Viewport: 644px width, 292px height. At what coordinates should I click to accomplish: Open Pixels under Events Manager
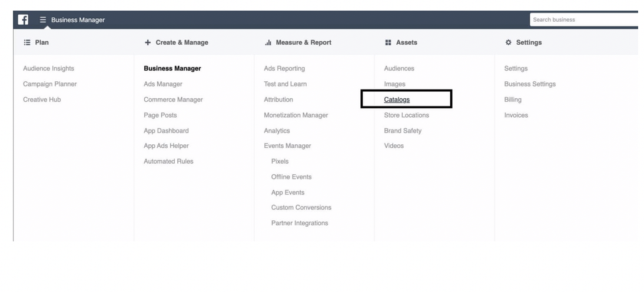tap(280, 161)
